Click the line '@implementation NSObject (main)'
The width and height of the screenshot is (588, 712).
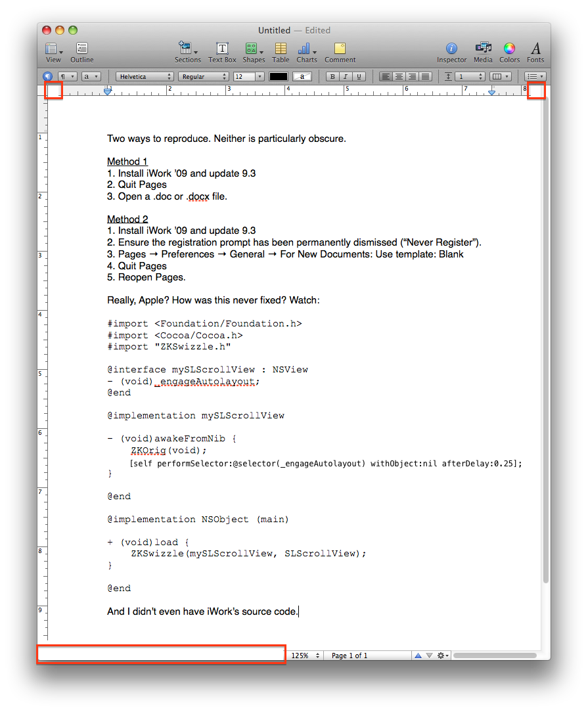tap(198, 520)
